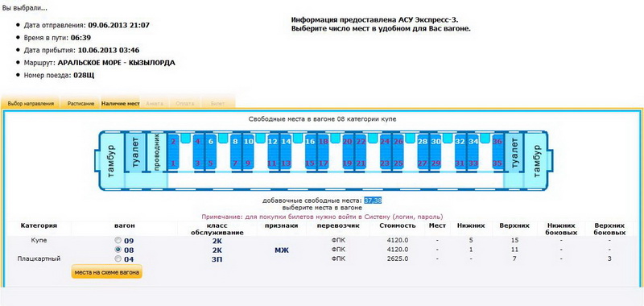This screenshot has height=306, width=644.
Task: Pick seat 11 in the wagon
Action: pos(273,163)
